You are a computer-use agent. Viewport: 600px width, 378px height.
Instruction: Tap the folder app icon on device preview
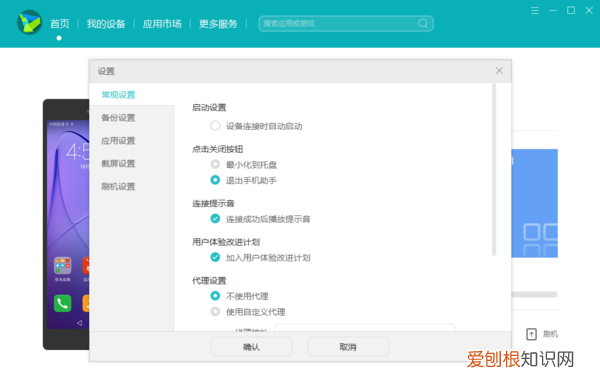pyautogui.click(x=62, y=266)
